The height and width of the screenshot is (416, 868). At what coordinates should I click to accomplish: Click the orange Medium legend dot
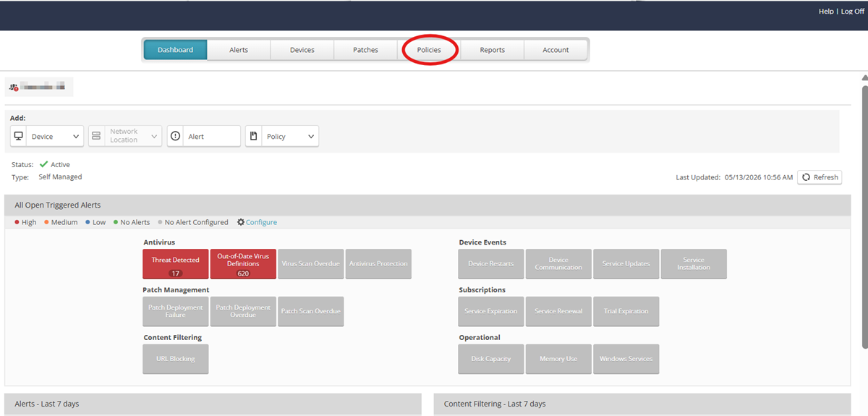tap(46, 222)
